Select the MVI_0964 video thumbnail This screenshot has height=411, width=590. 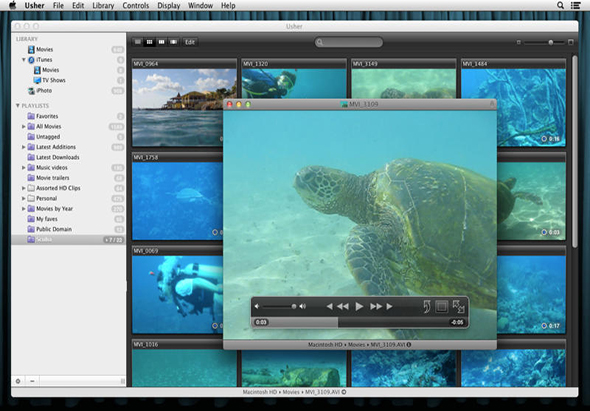coord(184,103)
